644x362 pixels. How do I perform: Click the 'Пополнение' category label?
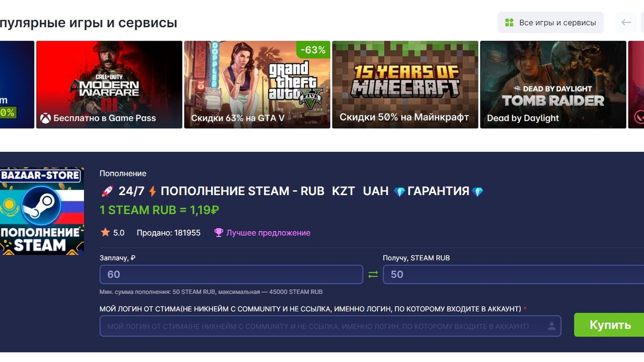point(123,173)
